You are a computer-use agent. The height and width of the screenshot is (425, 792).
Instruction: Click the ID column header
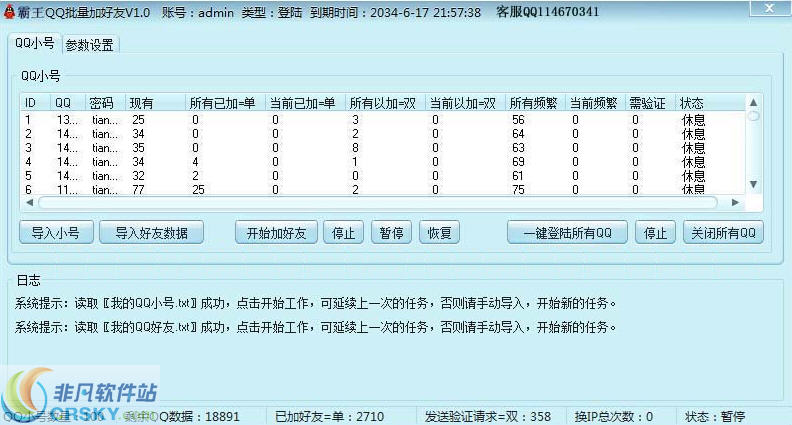tap(35, 103)
